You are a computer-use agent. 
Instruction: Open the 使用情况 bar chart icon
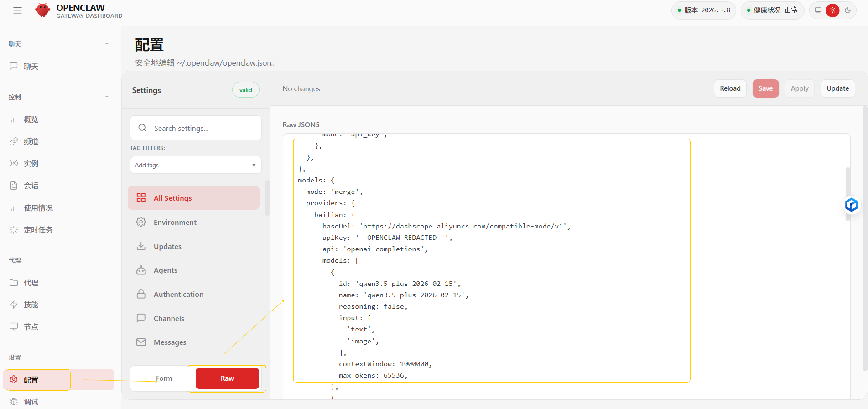(x=14, y=207)
